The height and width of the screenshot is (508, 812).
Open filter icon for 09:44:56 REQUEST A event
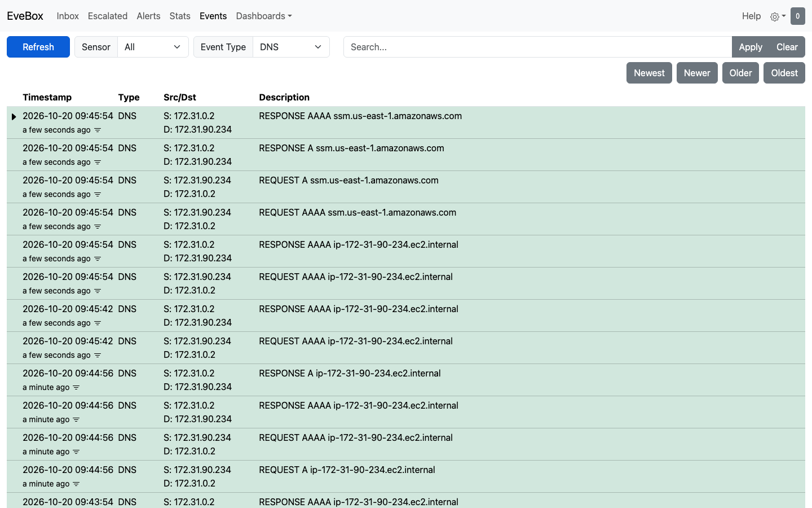click(x=77, y=484)
